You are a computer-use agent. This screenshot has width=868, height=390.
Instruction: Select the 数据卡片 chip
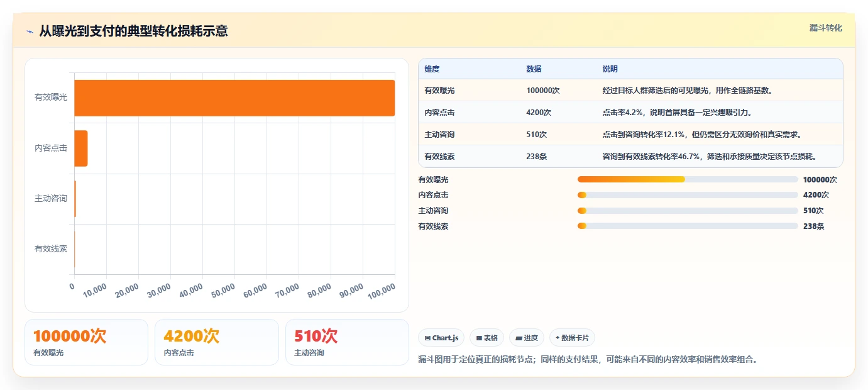572,338
